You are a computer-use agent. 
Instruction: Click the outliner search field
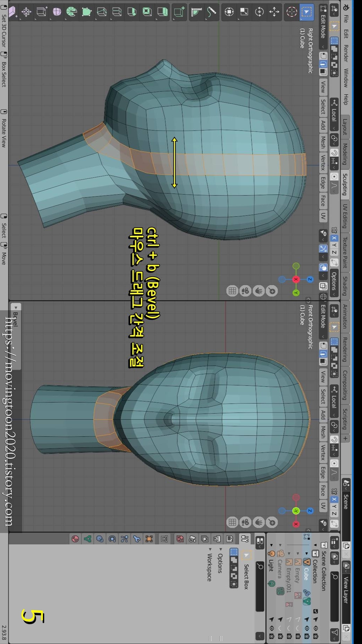point(335,597)
